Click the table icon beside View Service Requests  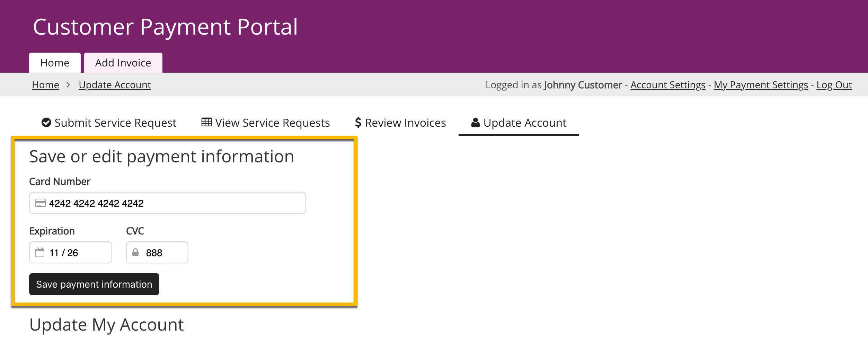click(206, 122)
